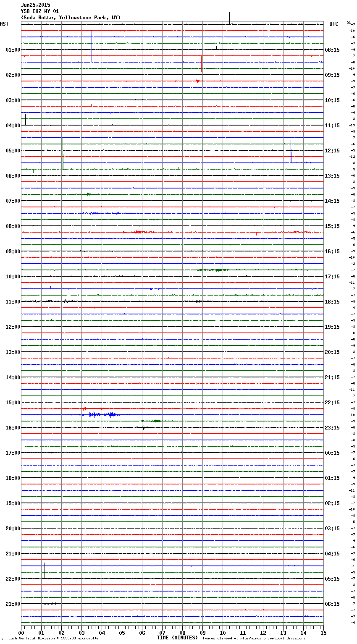Select the 07:00 MST hour label
The width and height of the screenshot is (357, 644).
point(13,201)
